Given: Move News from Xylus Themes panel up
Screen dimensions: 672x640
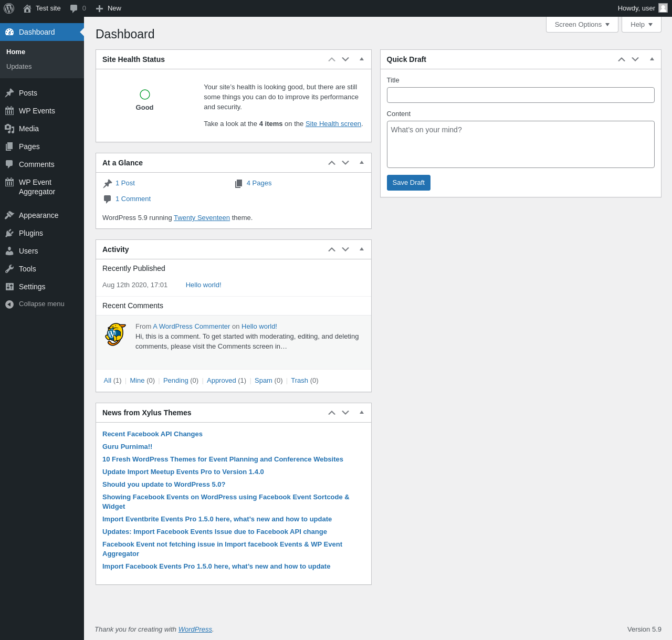Looking at the screenshot, I should click(332, 413).
